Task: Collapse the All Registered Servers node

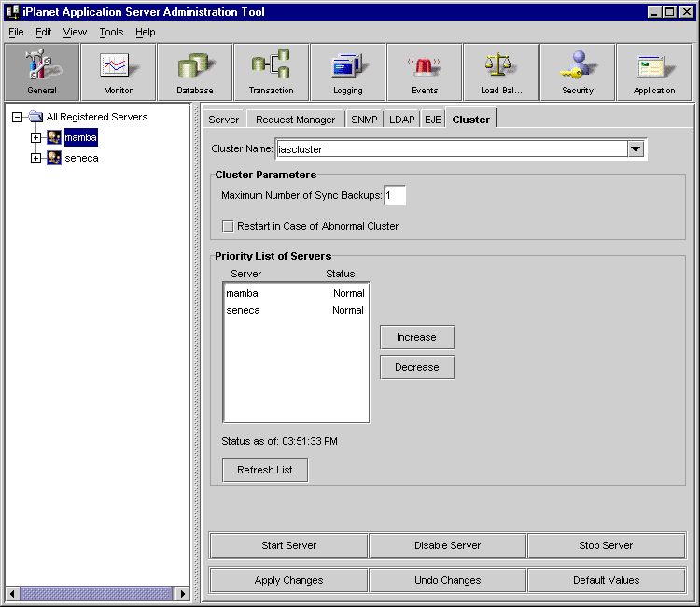Action: [17, 117]
